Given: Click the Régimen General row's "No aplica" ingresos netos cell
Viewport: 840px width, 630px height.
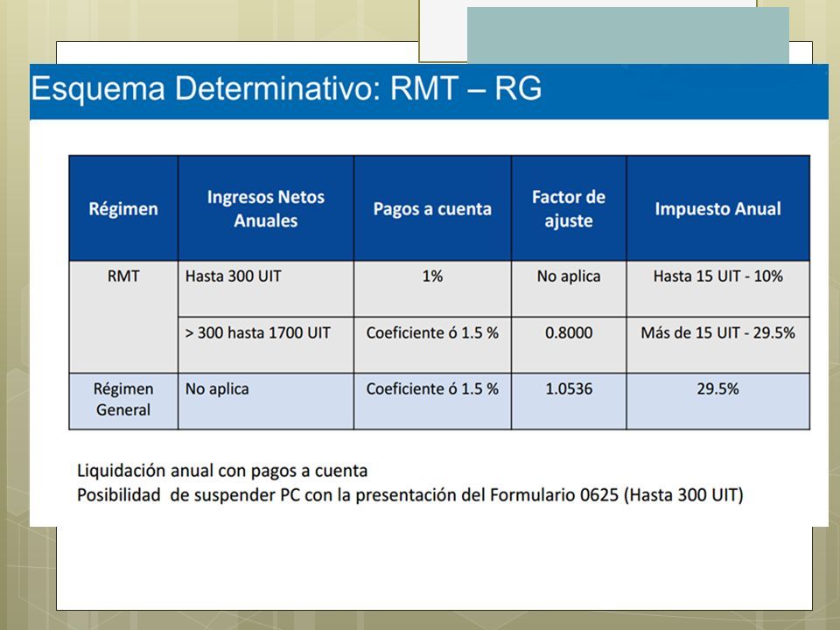Looking at the screenshot, I should click(266, 401).
